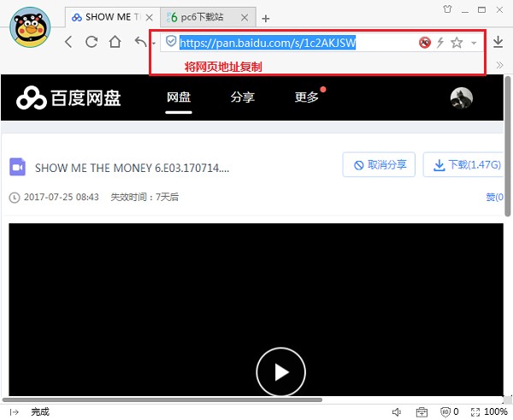Click the full-screen icon beside 100%
The width and height of the screenshot is (513, 420).
(x=475, y=412)
